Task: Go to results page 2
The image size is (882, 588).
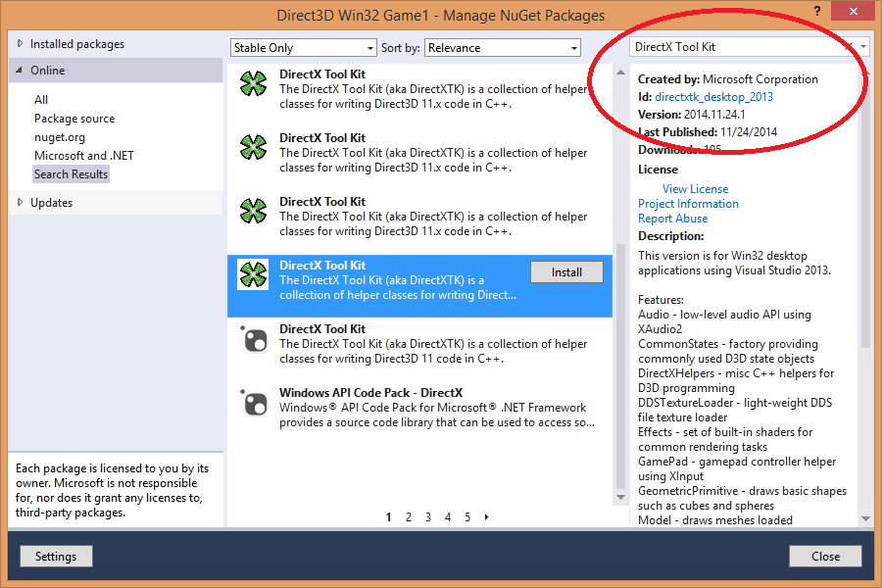Action: click(x=409, y=517)
